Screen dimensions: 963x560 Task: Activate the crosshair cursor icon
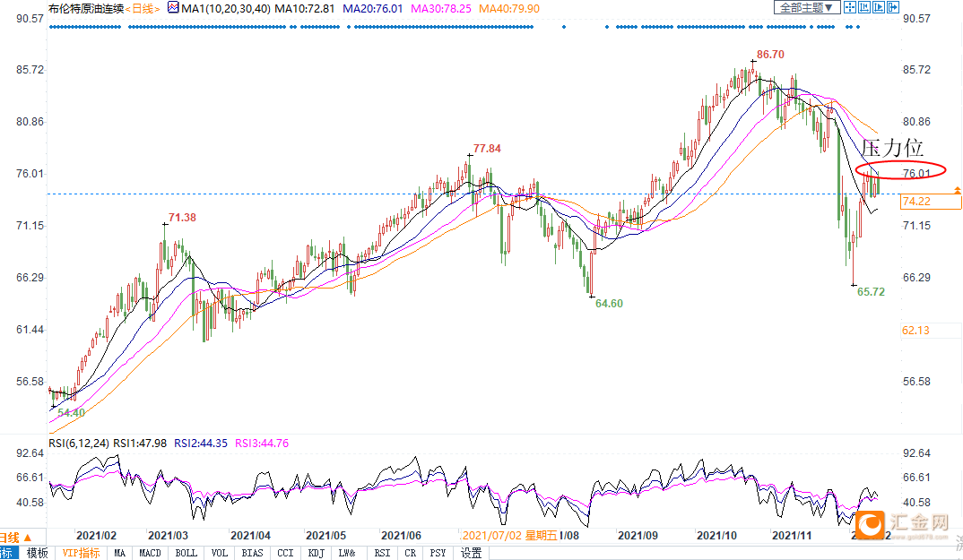click(850, 7)
